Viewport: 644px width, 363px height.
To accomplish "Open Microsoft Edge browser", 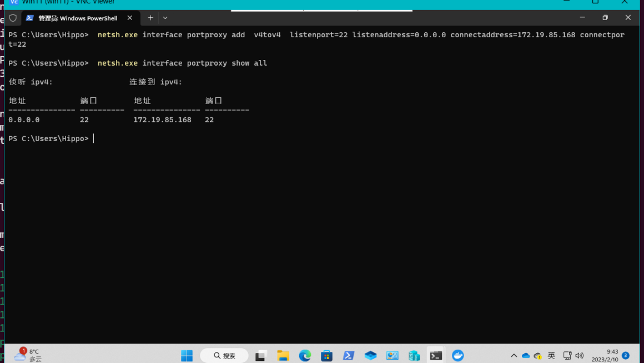I will [x=305, y=356].
